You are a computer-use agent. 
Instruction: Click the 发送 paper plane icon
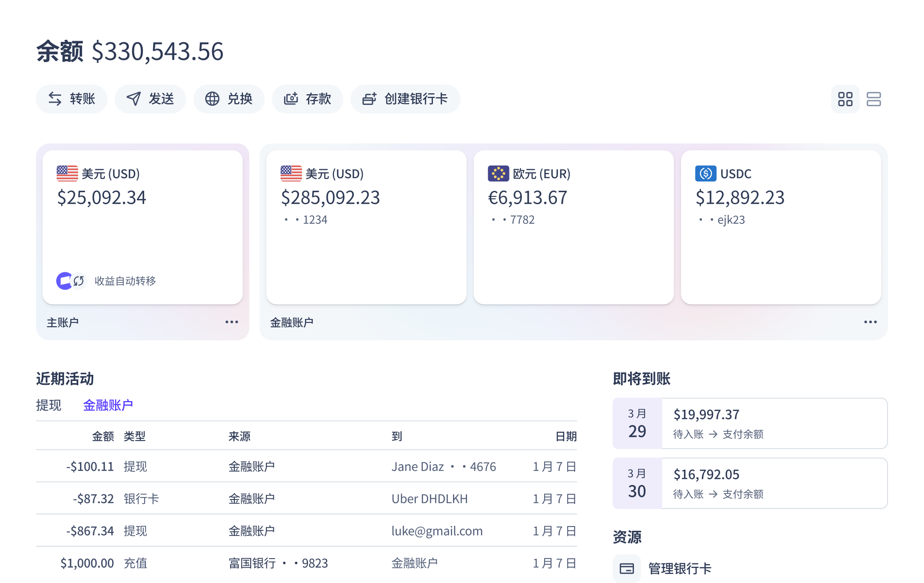coord(133,99)
